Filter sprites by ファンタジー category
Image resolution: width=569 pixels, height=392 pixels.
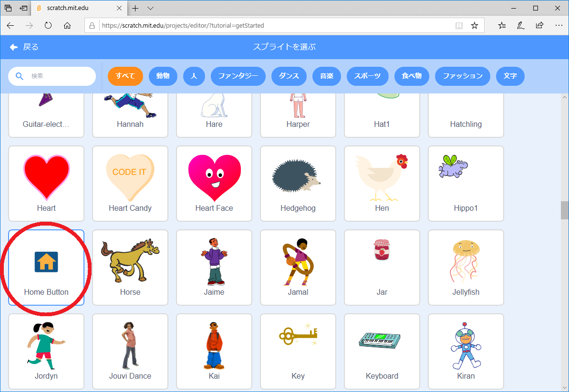tap(238, 76)
